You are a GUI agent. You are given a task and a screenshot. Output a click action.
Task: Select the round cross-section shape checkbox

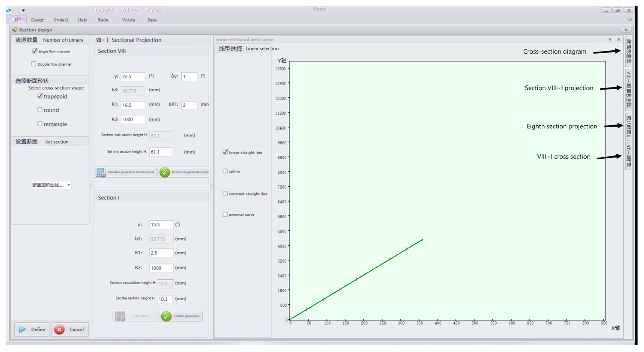[x=40, y=110]
